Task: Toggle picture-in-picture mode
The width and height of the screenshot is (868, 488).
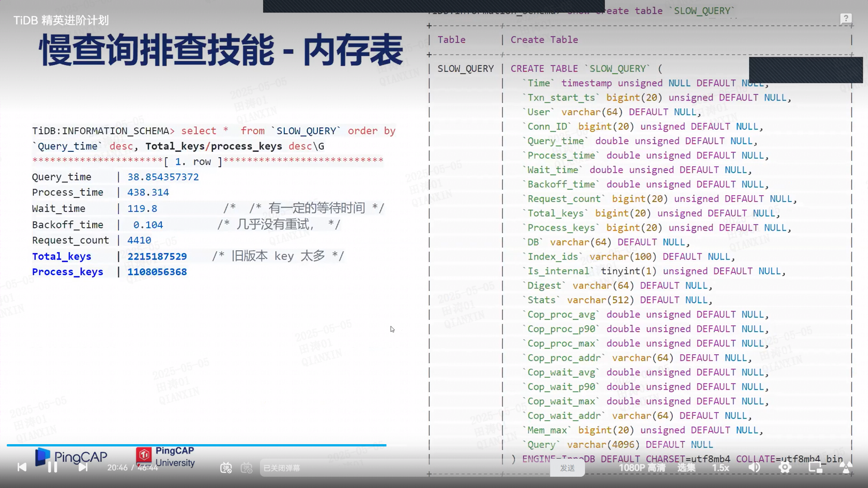Action: point(815,468)
